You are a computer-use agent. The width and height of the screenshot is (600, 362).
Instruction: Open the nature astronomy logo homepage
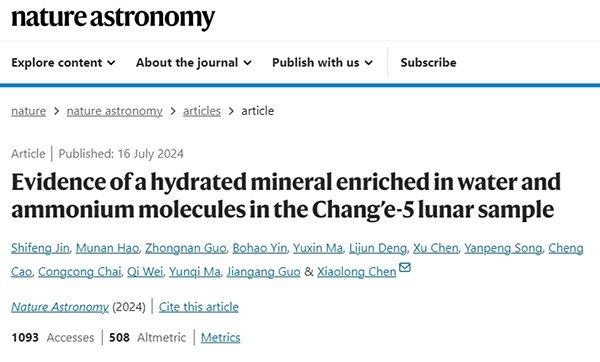click(113, 18)
